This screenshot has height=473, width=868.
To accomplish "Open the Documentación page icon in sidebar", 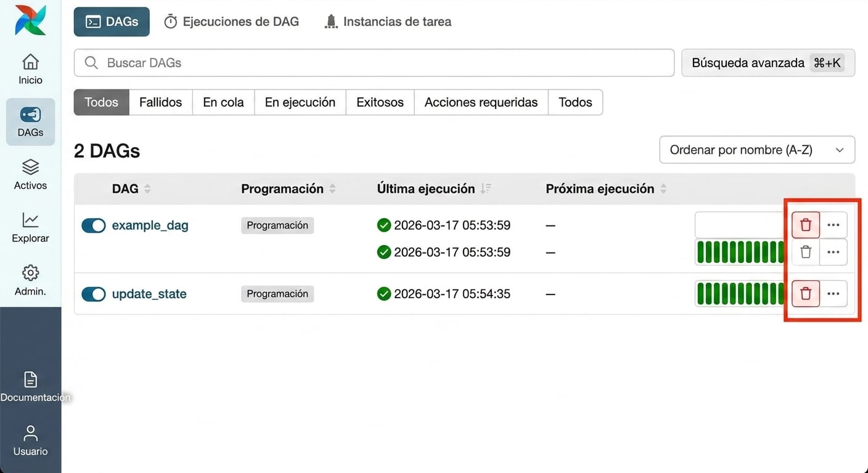I will tap(30, 379).
